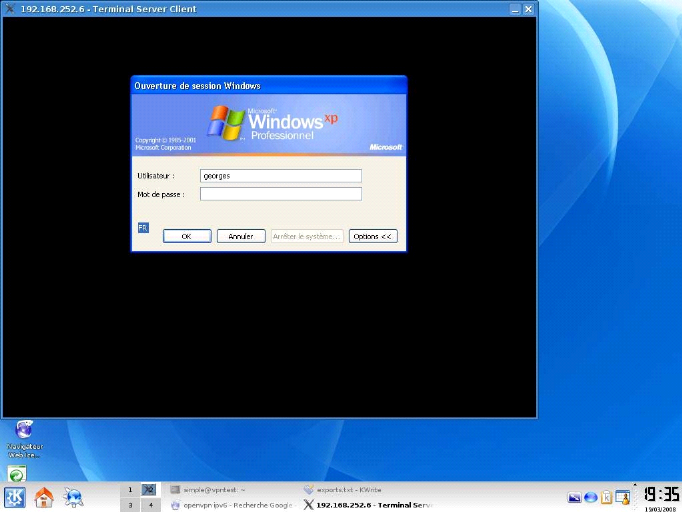Open the KDE K menu launcher
The image size is (682, 512).
(x=15, y=498)
